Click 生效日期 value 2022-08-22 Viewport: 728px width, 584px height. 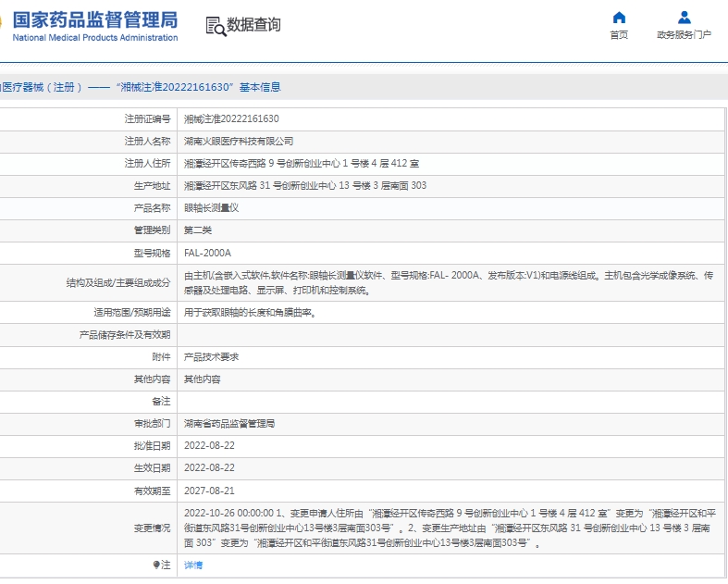[x=209, y=468]
